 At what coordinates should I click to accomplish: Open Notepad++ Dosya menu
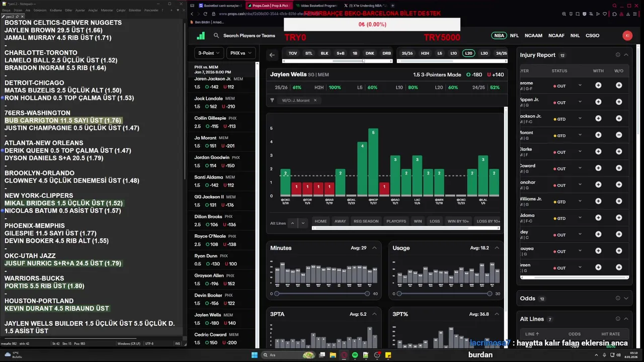6,10
